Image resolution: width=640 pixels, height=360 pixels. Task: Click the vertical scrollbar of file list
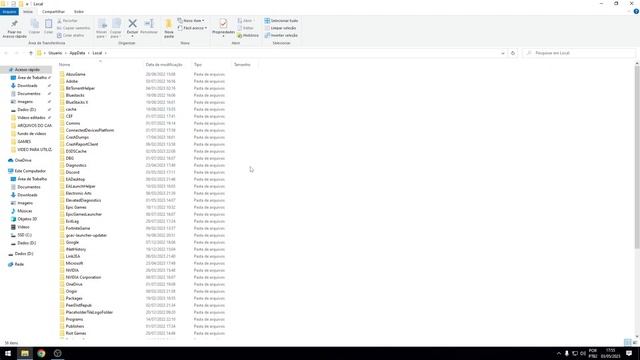637,157
